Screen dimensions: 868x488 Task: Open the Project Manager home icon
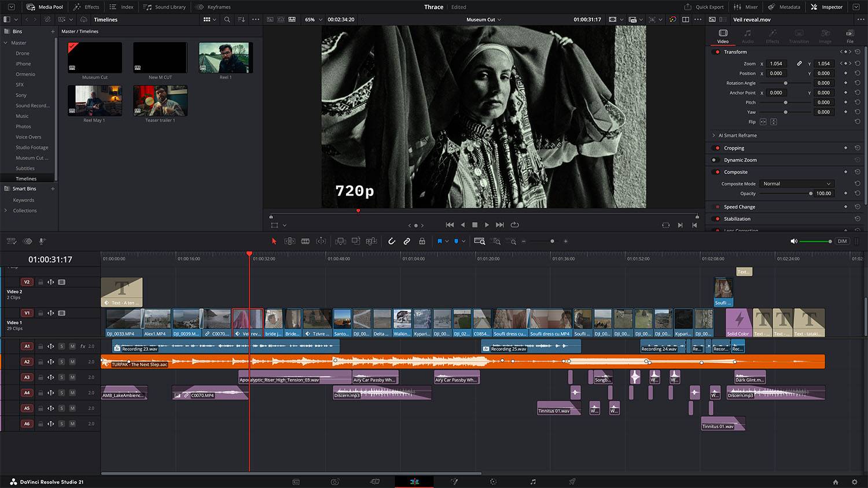pos(835,482)
